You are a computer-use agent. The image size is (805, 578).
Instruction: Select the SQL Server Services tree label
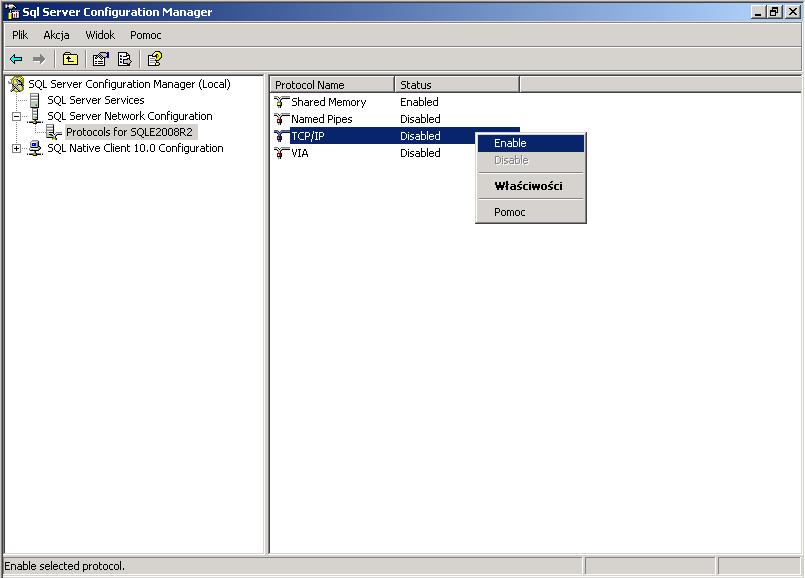point(95,100)
